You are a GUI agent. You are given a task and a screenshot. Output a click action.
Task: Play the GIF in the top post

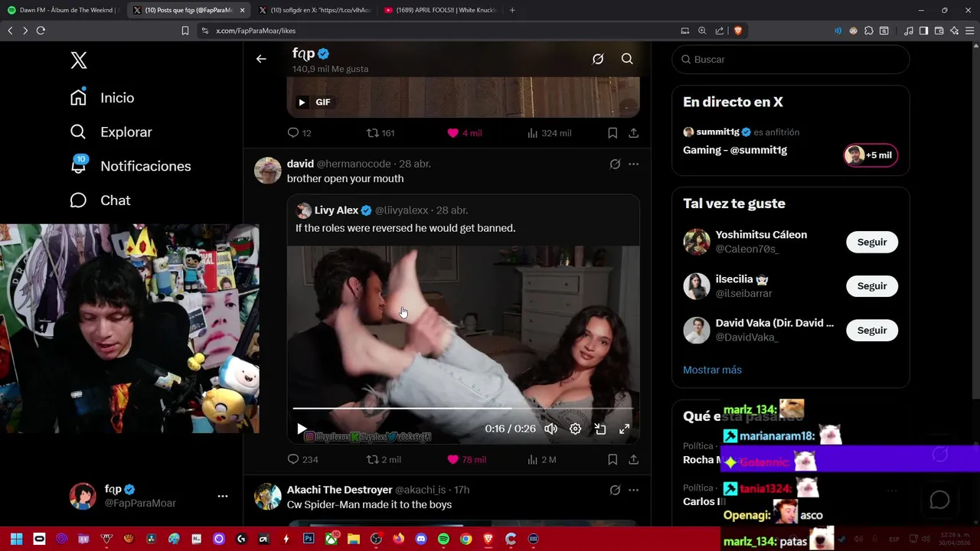pos(302,102)
